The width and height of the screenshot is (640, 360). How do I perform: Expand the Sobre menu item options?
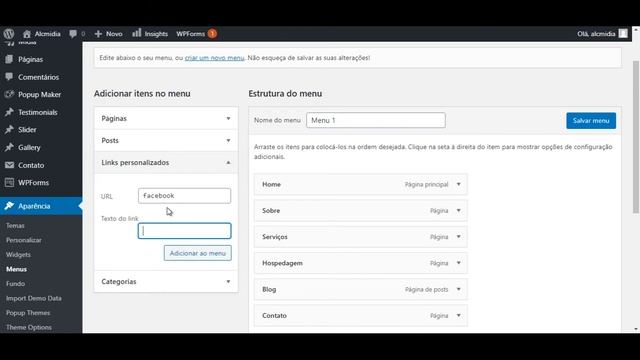[458, 211]
